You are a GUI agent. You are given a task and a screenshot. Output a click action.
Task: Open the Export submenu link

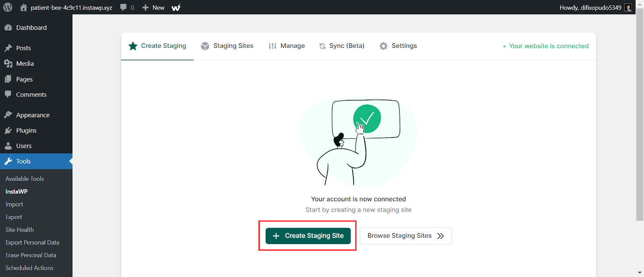pos(14,217)
